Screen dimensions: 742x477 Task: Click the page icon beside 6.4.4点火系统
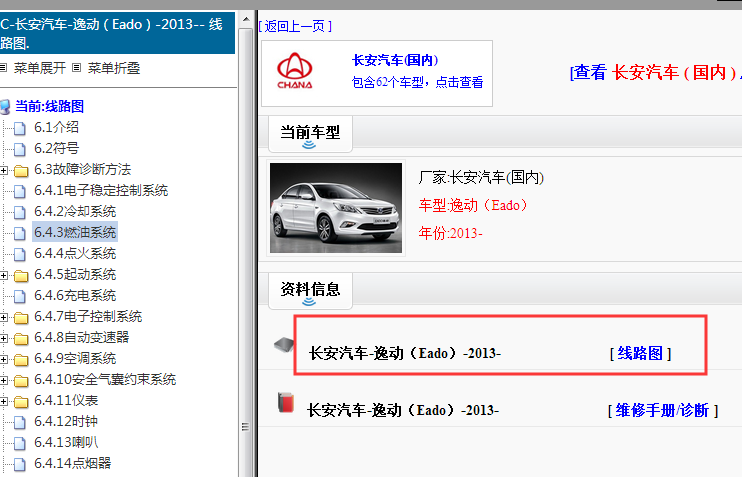(19, 254)
